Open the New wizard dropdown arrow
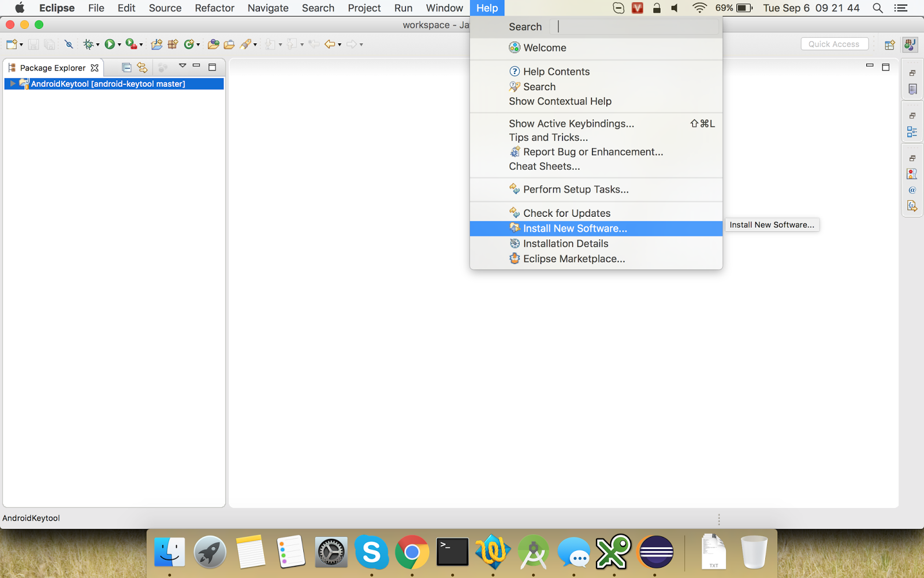The image size is (924, 578). click(x=21, y=45)
